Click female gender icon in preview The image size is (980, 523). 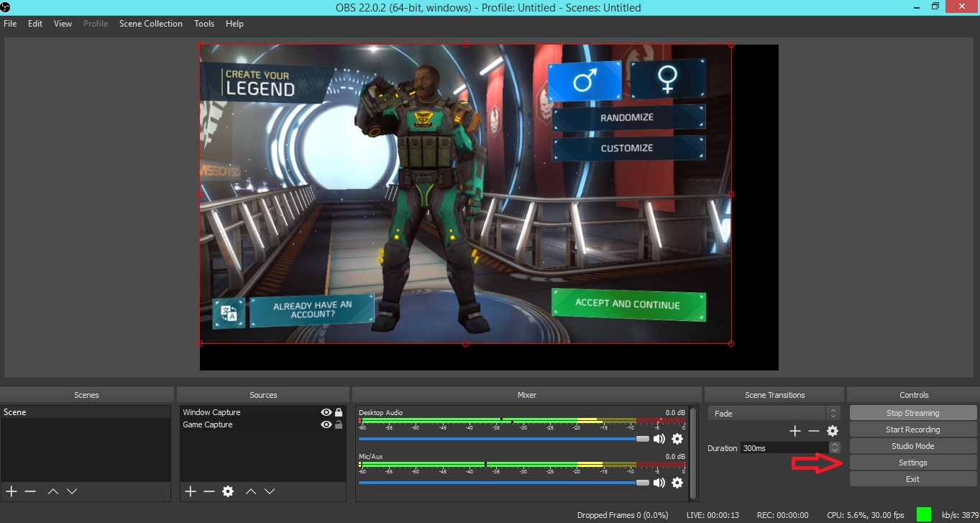coord(668,79)
